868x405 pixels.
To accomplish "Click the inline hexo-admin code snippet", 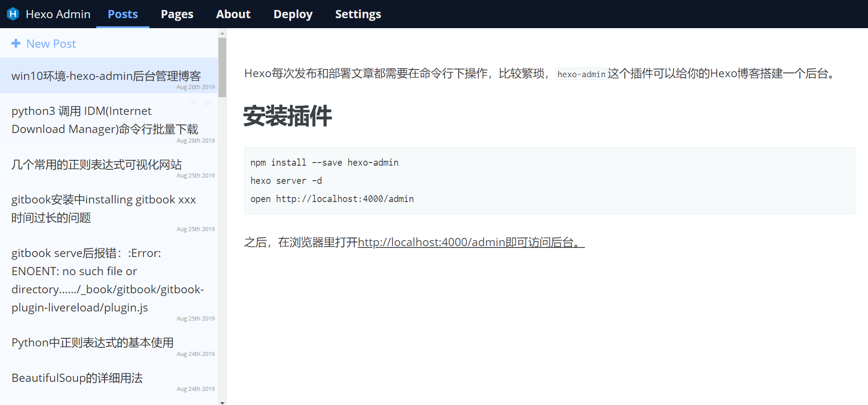I will [x=581, y=74].
